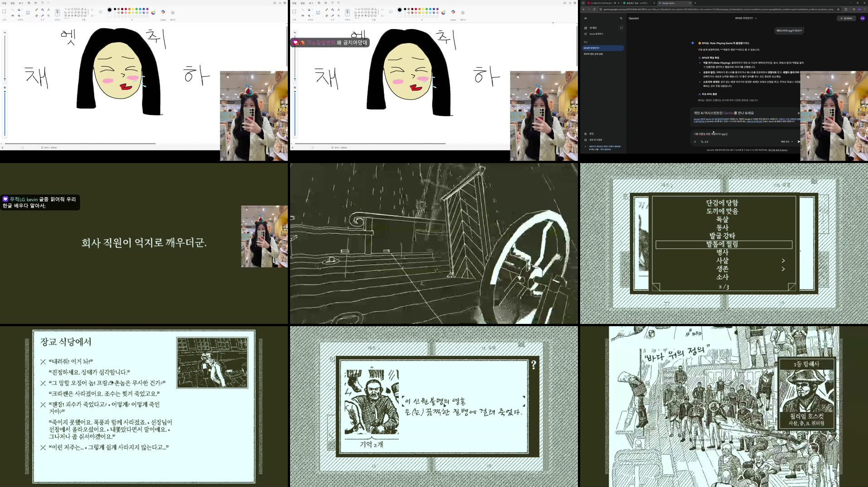The width and height of the screenshot is (868, 487).
Task: Click the send arrow to submit the prompt
Action: point(799,141)
